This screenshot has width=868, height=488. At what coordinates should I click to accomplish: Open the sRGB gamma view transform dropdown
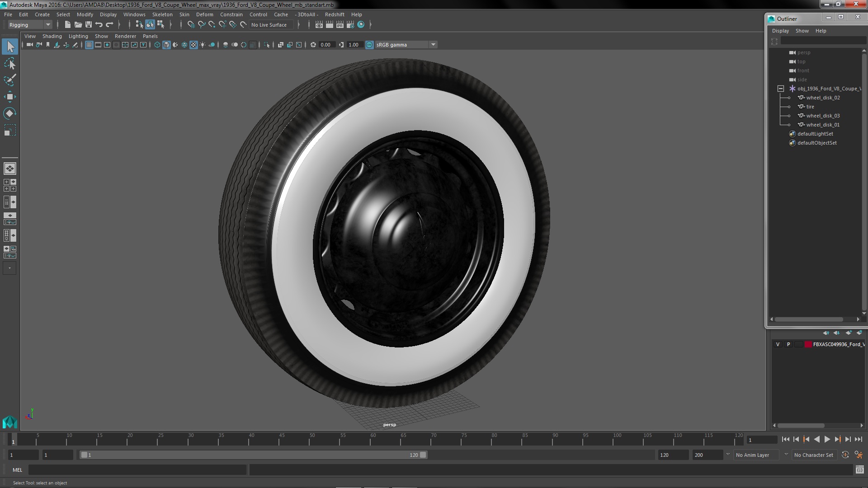pyautogui.click(x=406, y=45)
